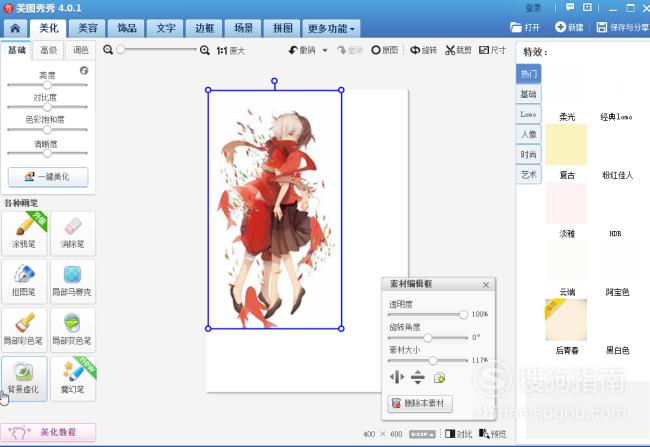Show the EXIF info badge
This screenshot has height=447, width=650.
422,434
